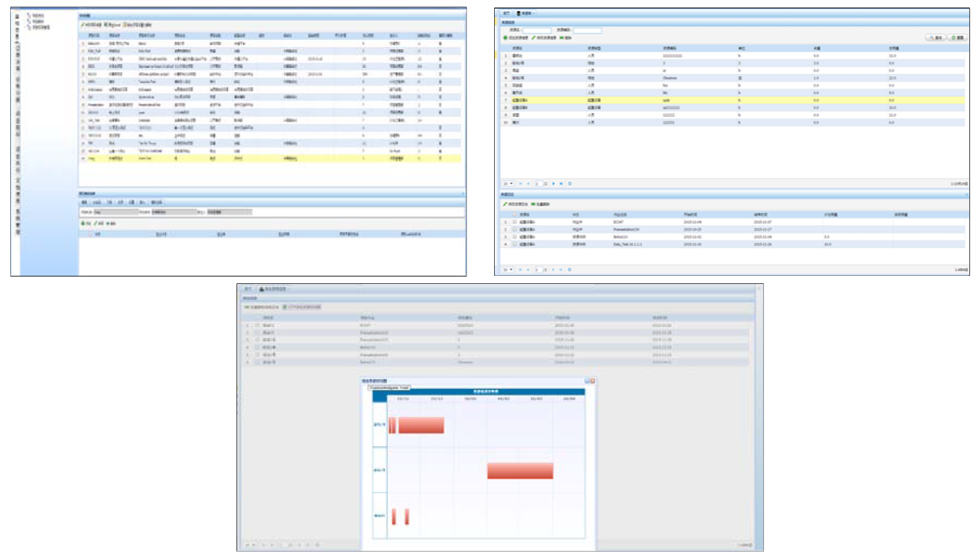980x559 pixels.
Task: Click refresh icon in resource info grid pager
Action: click(570, 184)
